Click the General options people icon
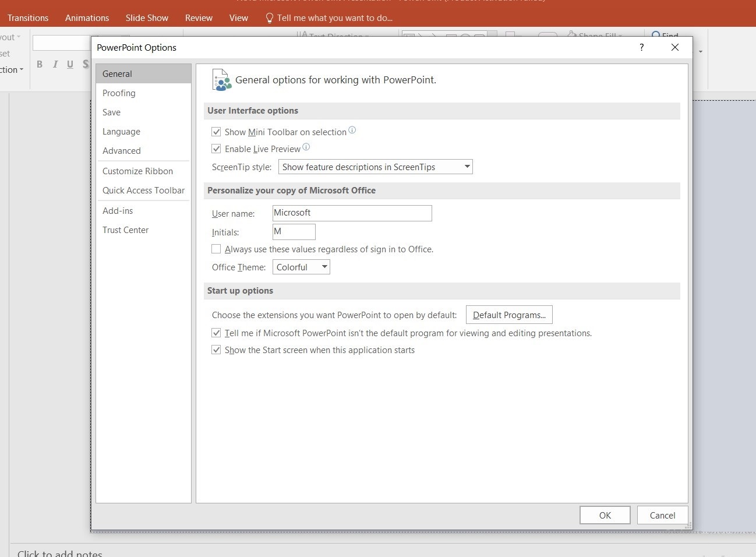756x557 pixels. tap(221, 80)
